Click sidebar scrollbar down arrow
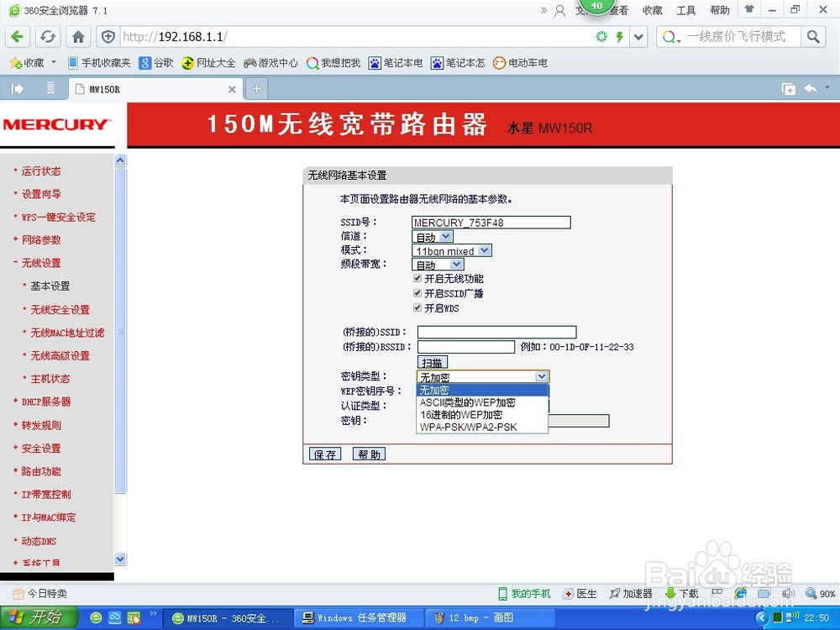This screenshot has height=630, width=840. 120,559
